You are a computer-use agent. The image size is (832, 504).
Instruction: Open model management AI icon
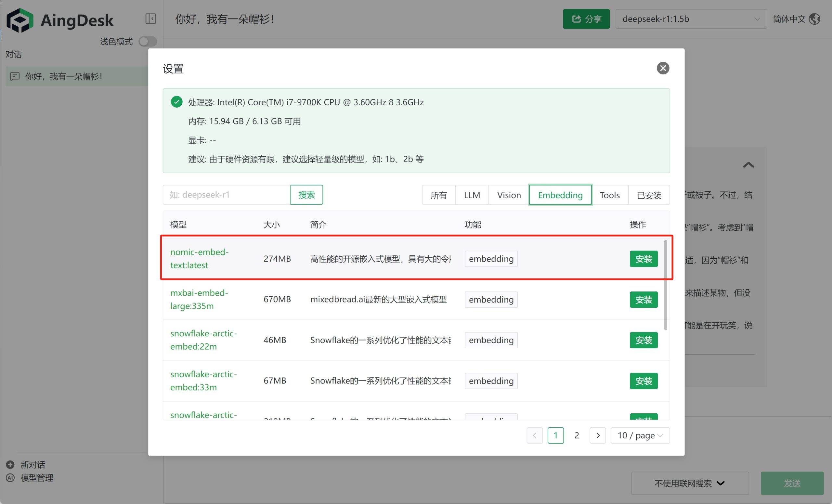pyautogui.click(x=10, y=478)
